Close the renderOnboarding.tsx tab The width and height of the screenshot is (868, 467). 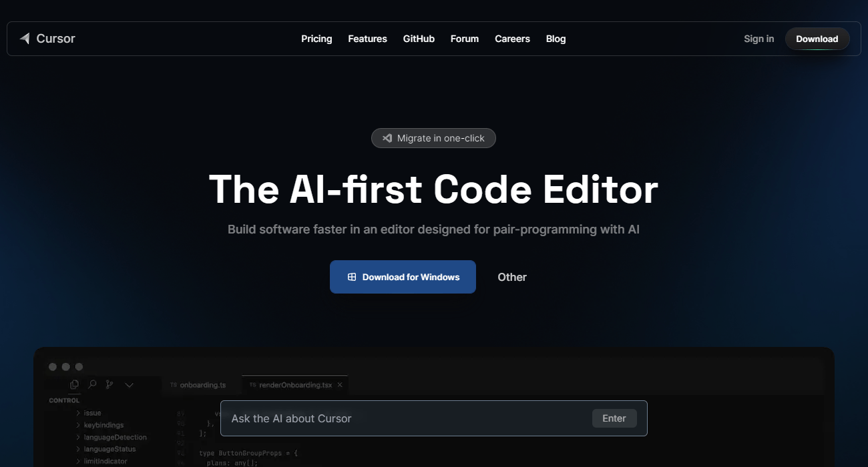(340, 385)
